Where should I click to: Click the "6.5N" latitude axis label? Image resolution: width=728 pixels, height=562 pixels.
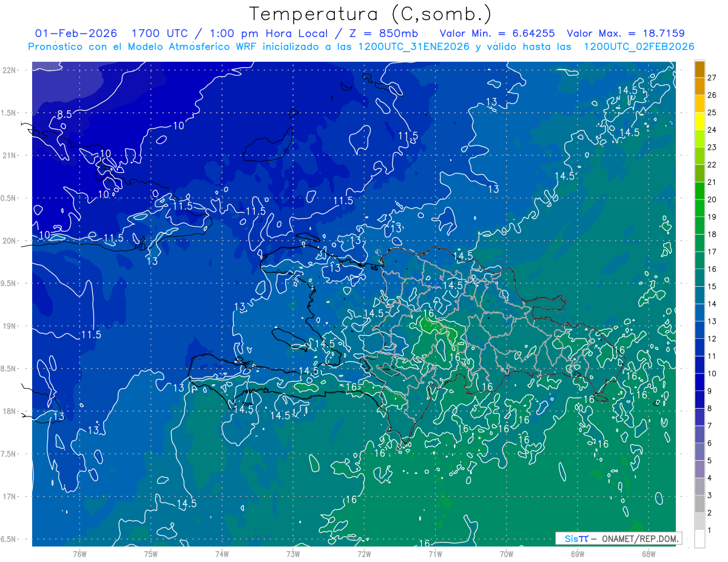(x=8, y=539)
